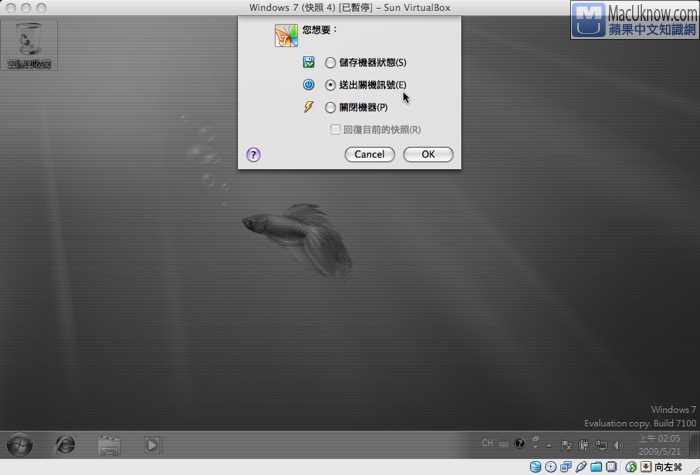Click the Action Center flag tray icon
700x475 pixels.
567,445
